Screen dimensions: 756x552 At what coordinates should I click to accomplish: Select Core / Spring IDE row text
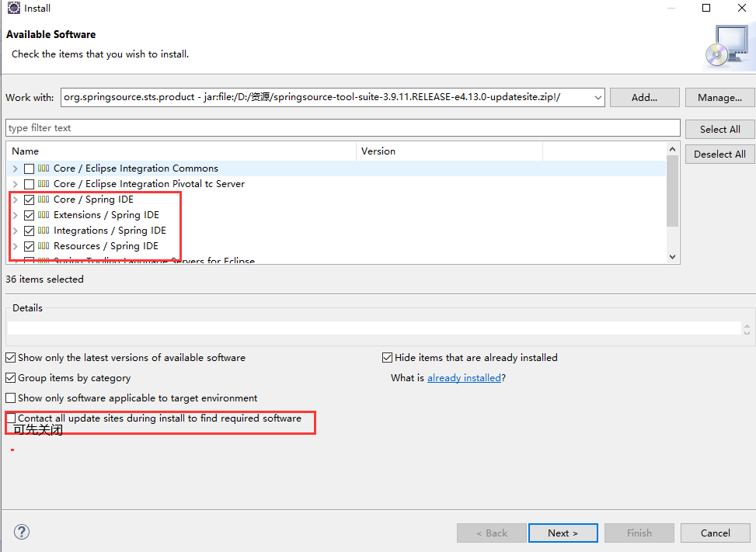(93, 200)
